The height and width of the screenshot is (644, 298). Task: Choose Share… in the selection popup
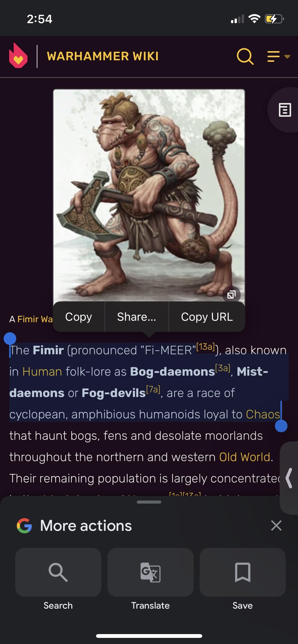137,317
